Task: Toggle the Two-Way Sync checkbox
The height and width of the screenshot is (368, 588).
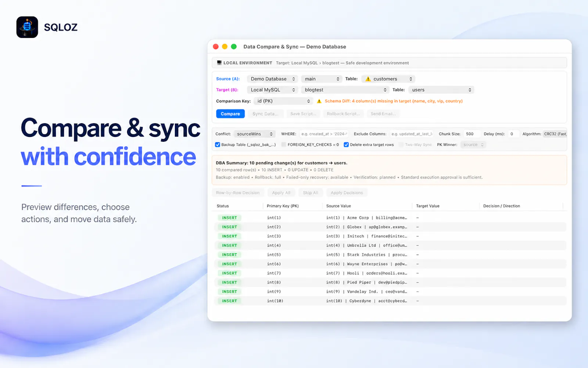Action: (x=401, y=145)
